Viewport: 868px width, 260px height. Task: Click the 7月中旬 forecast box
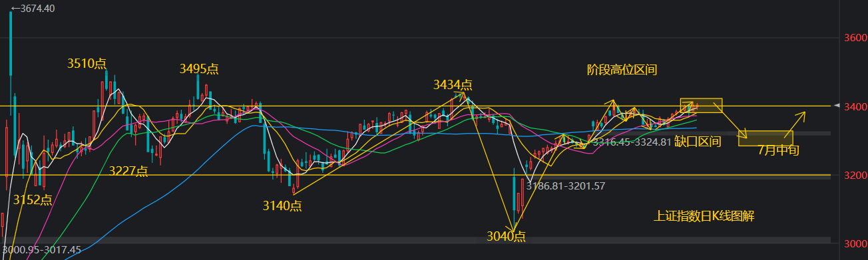click(x=765, y=138)
